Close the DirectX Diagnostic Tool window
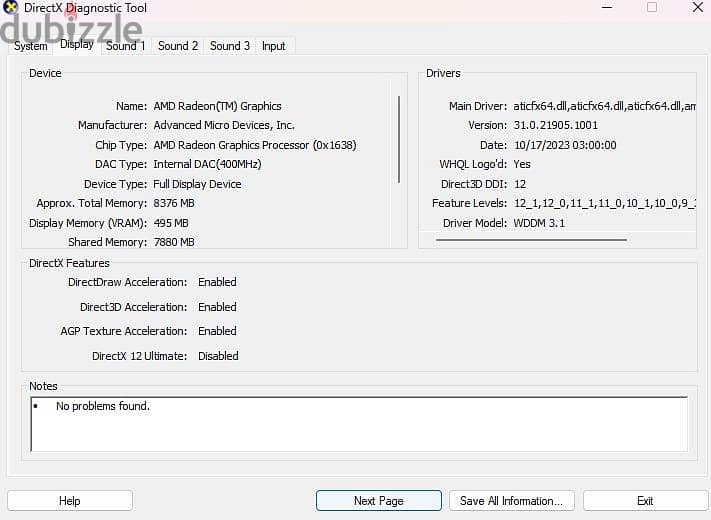Image resolution: width=711 pixels, height=520 pixels. (698, 7)
